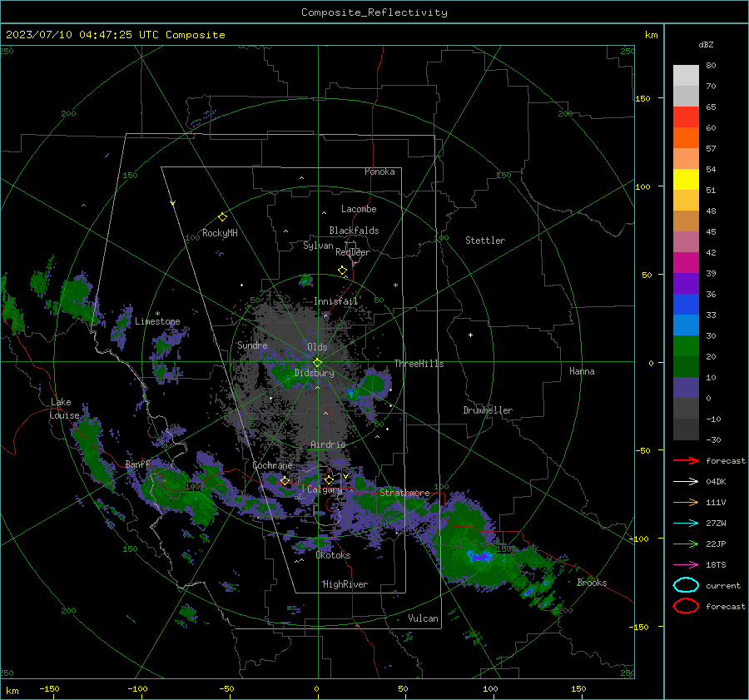Click the white 04DK arrow in legend
The width and height of the screenshot is (749, 700).
pyautogui.click(x=686, y=481)
